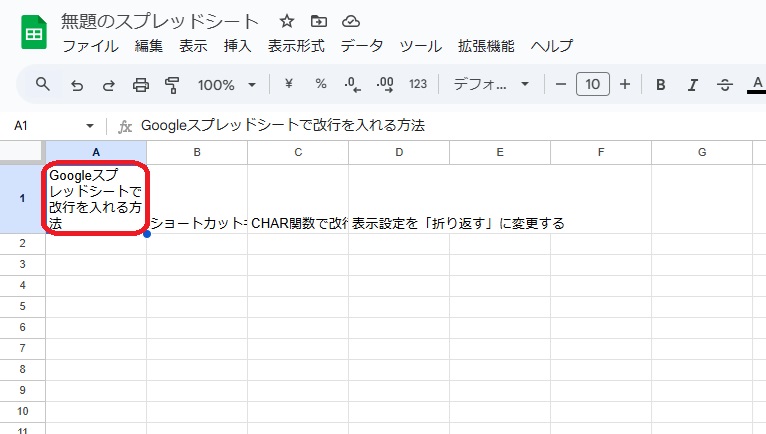Viewport: 766px width, 434px height.
Task: Click the spreadsheet title 無題のスプレッドシート
Action: pos(159,22)
